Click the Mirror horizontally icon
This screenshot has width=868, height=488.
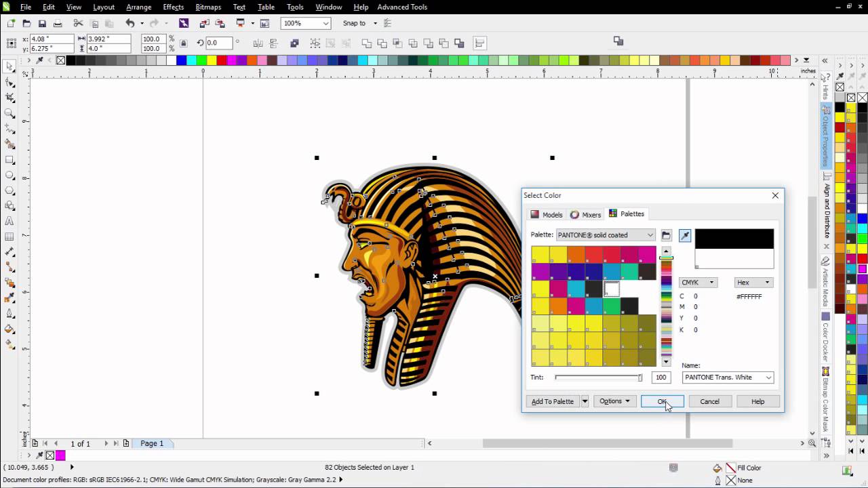(257, 43)
